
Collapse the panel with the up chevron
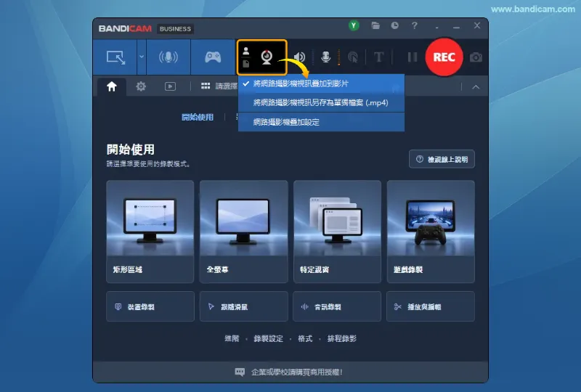476,87
